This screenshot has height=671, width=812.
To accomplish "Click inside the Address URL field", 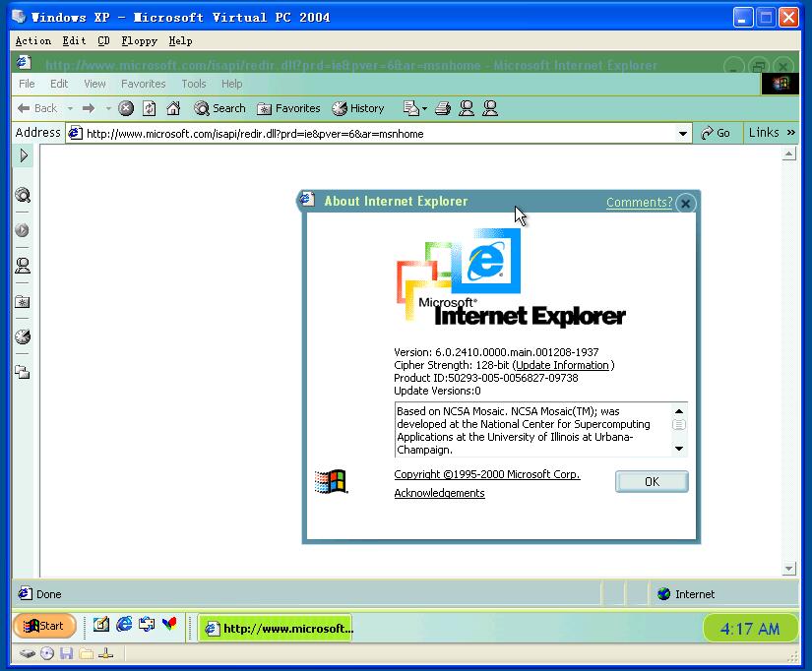I will [x=378, y=134].
